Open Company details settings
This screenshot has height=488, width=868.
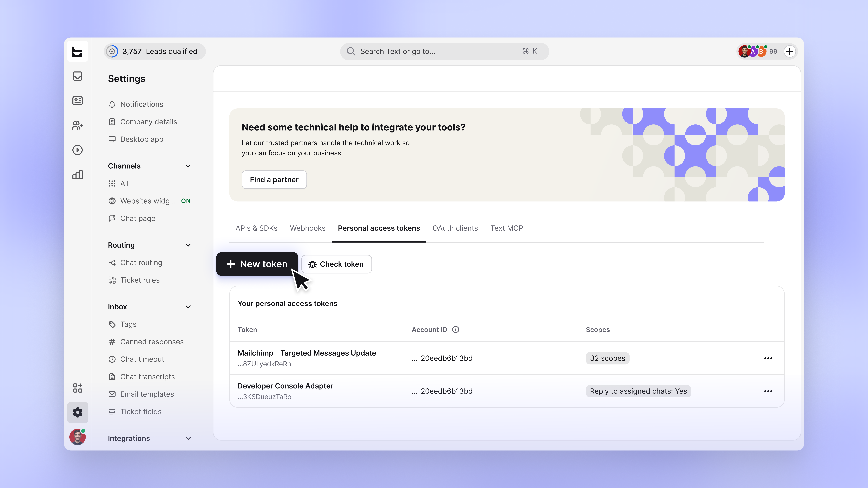[149, 122]
